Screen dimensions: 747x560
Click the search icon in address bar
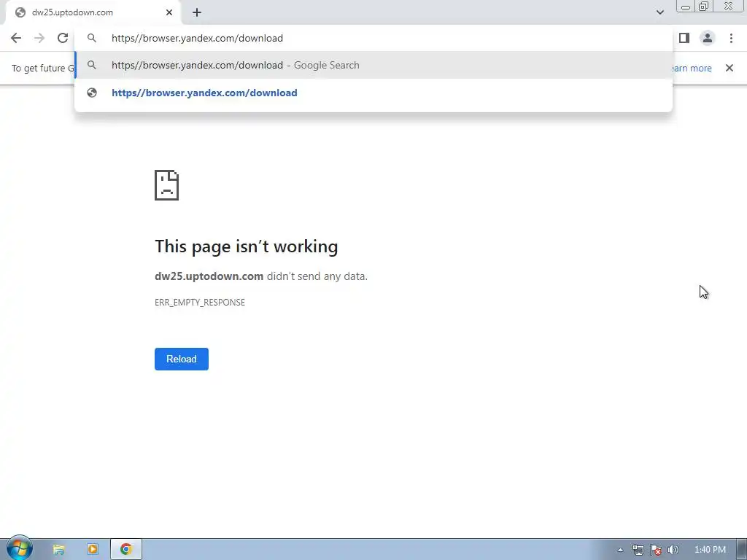(x=92, y=38)
